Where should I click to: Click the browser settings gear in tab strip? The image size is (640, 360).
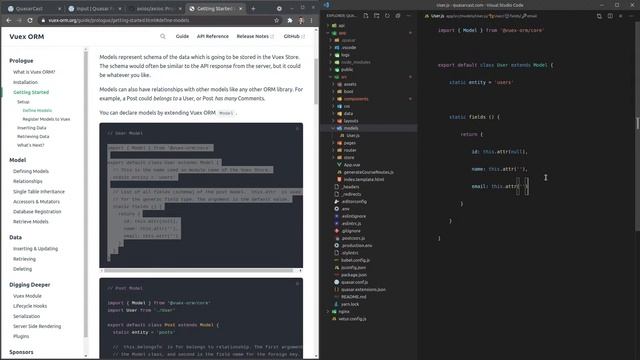pyautogui.click(x=279, y=8)
